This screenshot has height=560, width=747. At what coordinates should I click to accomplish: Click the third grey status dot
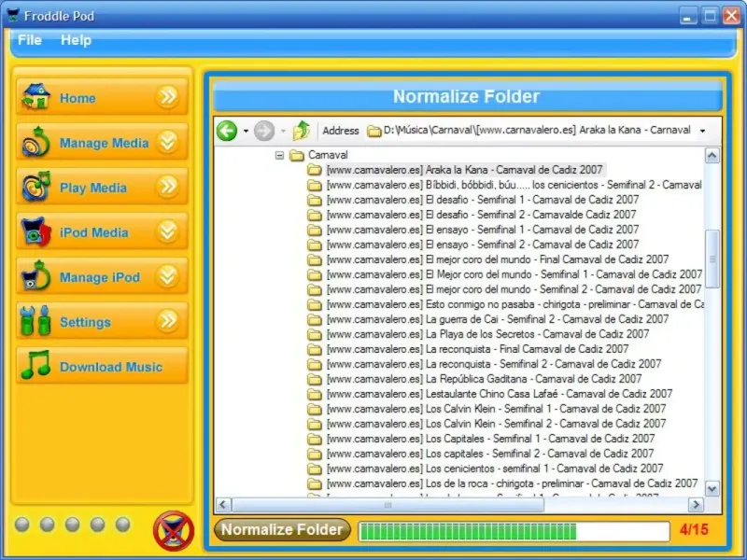click(x=73, y=525)
